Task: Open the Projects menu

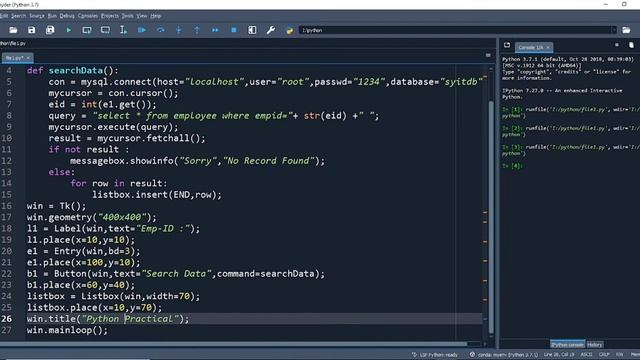Action: (x=110, y=16)
